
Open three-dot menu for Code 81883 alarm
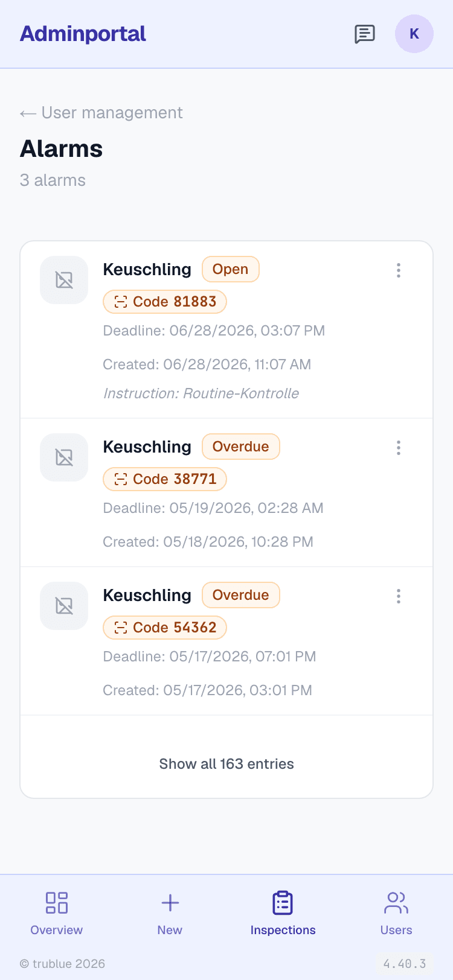coord(399,270)
